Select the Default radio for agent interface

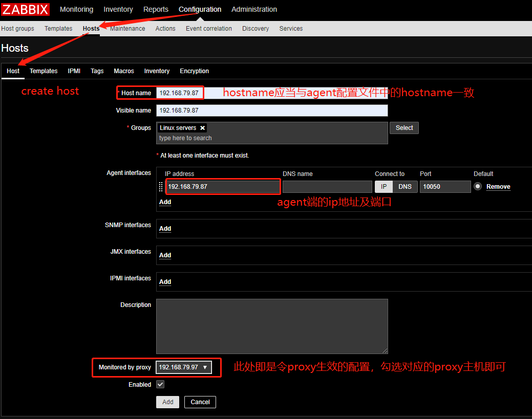point(476,186)
